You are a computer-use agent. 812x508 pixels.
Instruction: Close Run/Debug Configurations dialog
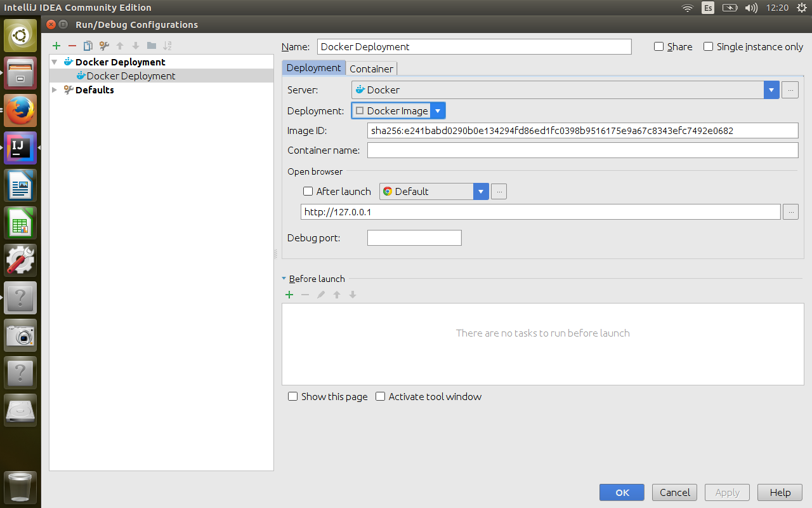point(51,24)
